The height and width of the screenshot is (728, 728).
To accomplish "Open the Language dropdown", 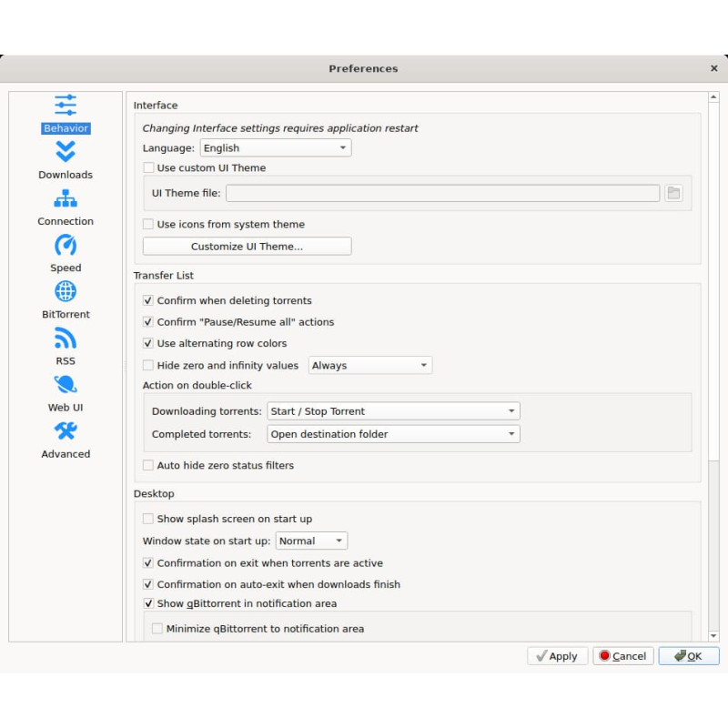I will pyautogui.click(x=276, y=148).
